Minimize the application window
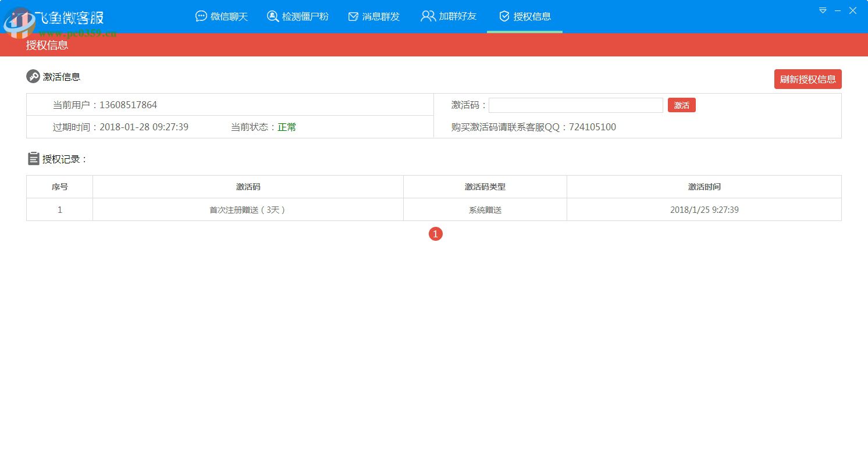The width and height of the screenshot is (868, 449). [x=838, y=10]
